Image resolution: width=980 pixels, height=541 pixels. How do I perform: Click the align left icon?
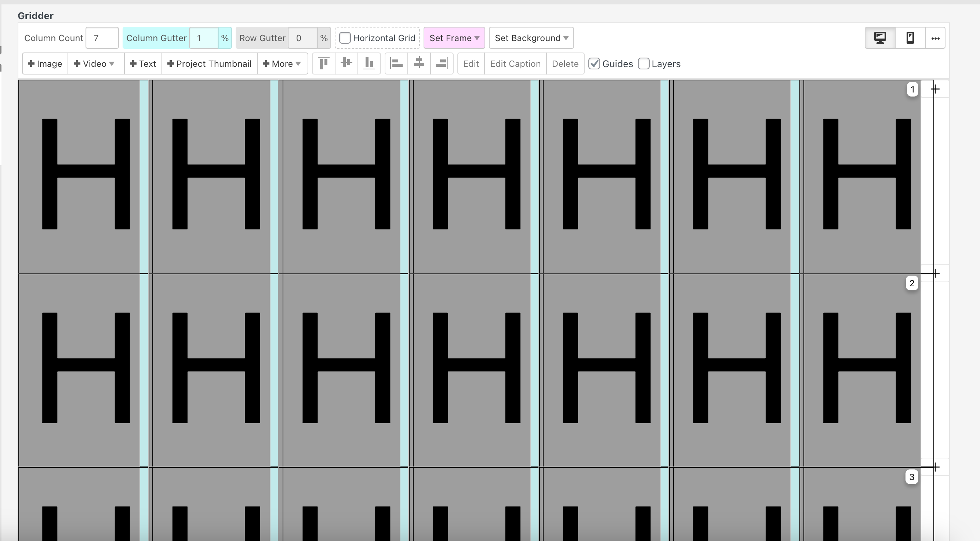pyautogui.click(x=396, y=63)
